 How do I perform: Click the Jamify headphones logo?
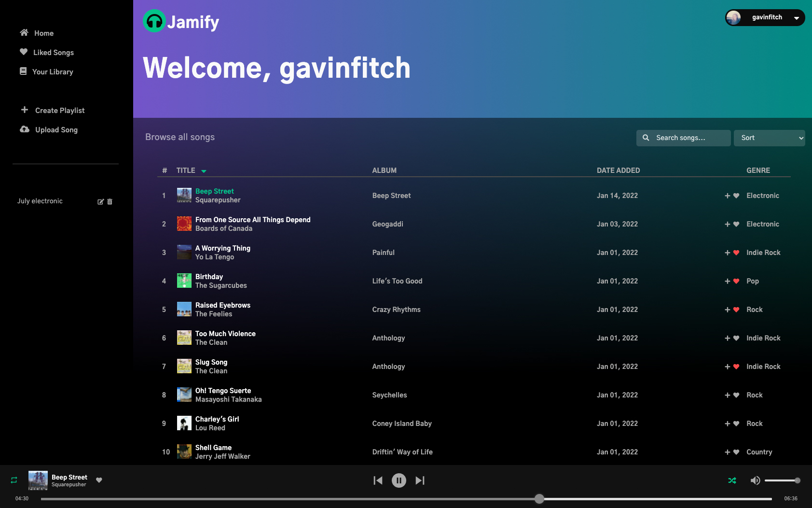[x=154, y=21]
